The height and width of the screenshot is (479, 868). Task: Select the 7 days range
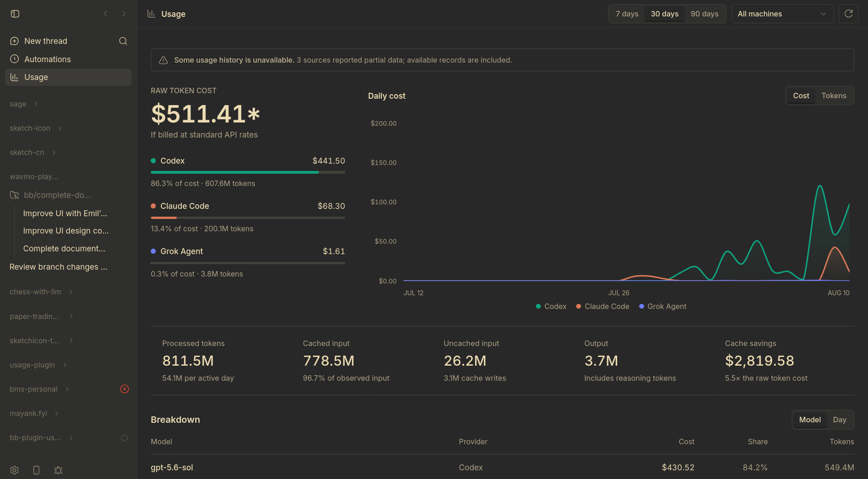click(627, 14)
